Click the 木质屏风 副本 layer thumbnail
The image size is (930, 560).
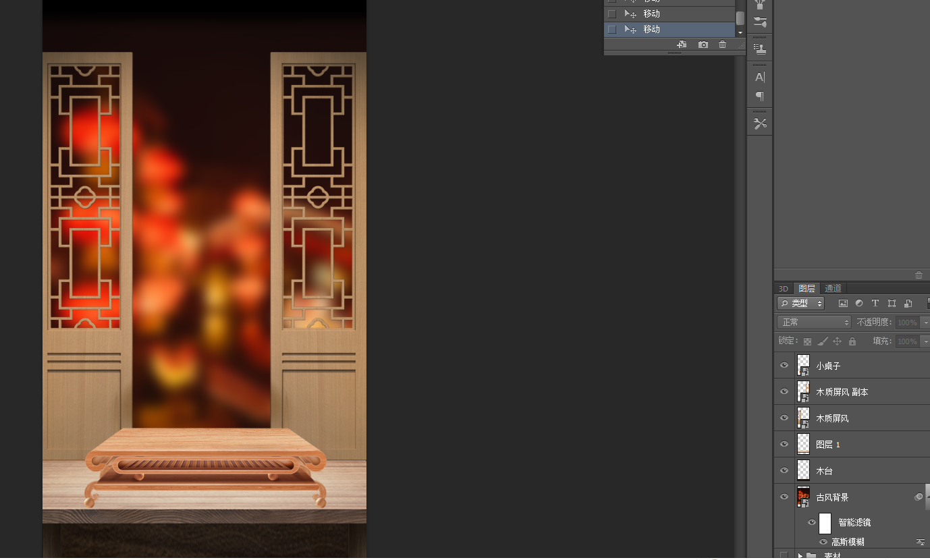click(x=803, y=391)
